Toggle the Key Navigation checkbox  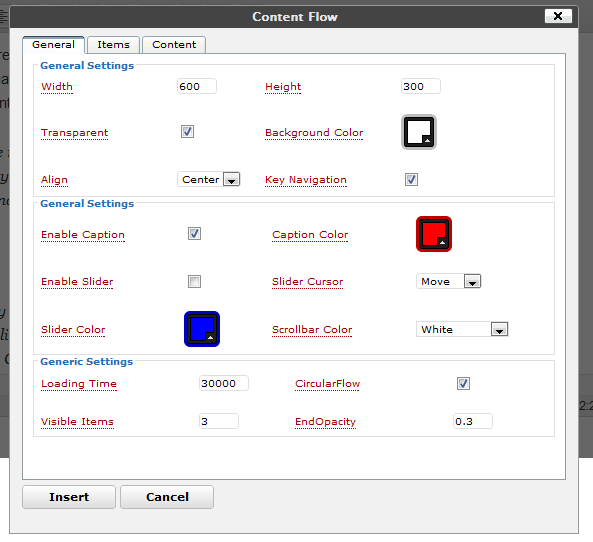411,179
